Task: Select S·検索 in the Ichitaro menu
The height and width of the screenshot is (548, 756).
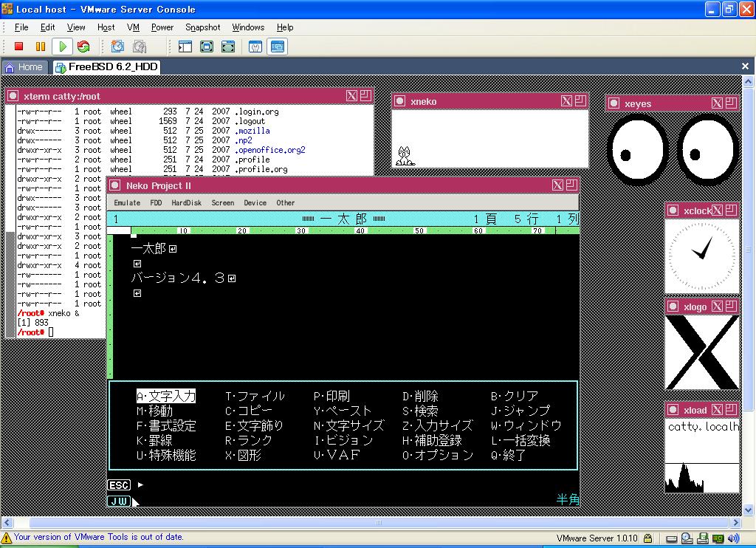Action: [420, 411]
